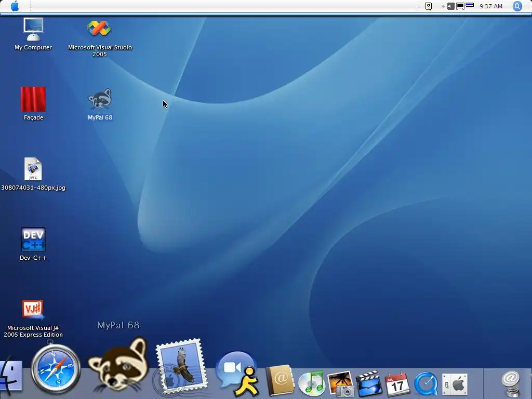Viewport: 532px width, 399px height.
Task: Click the "My Computer" label text
Action: (33, 47)
